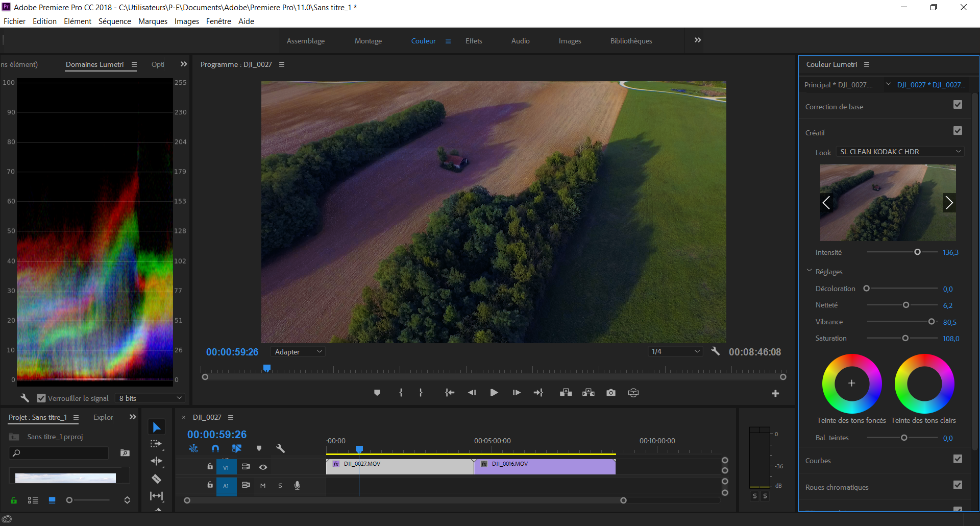
Task: Enable voice-over record microphone on A1
Action: pyautogui.click(x=297, y=485)
